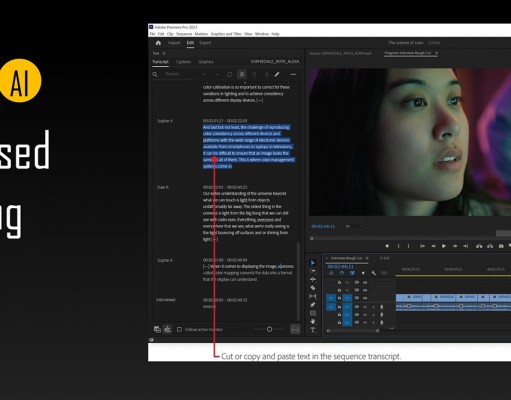Select the Selection arrow tool
This screenshot has height=400, width=511.
click(x=313, y=263)
